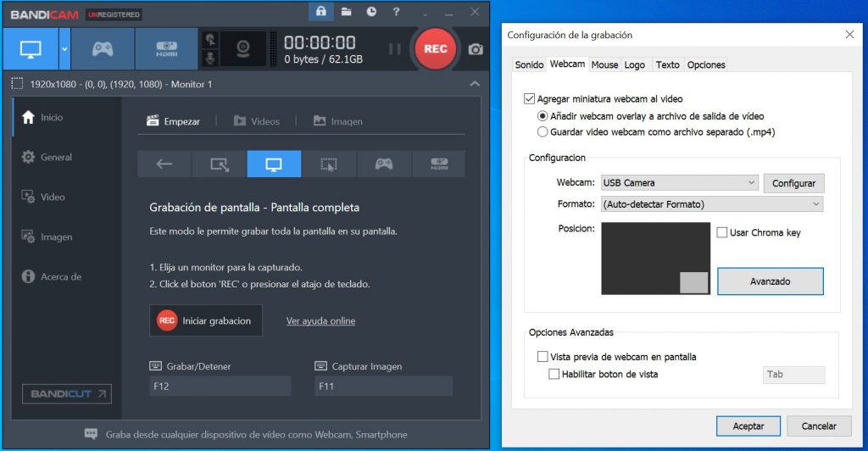The width and height of the screenshot is (868, 451).
Task: Click Cancelar button
Action: tap(819, 426)
